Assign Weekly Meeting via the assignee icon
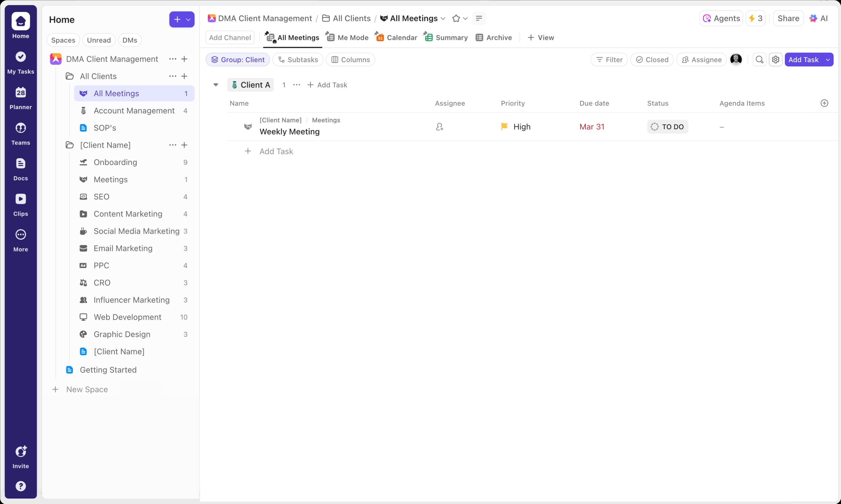Screen dimensions: 841x504 pyautogui.click(x=439, y=126)
